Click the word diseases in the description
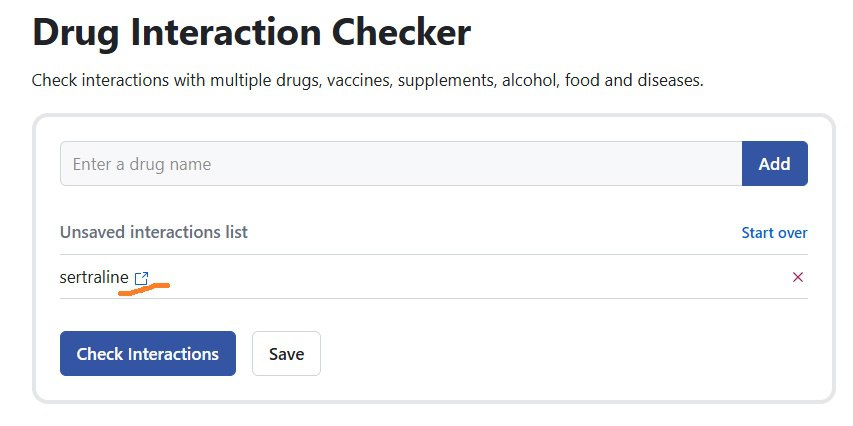Image resolution: width=853 pixels, height=426 pixels. pos(671,80)
